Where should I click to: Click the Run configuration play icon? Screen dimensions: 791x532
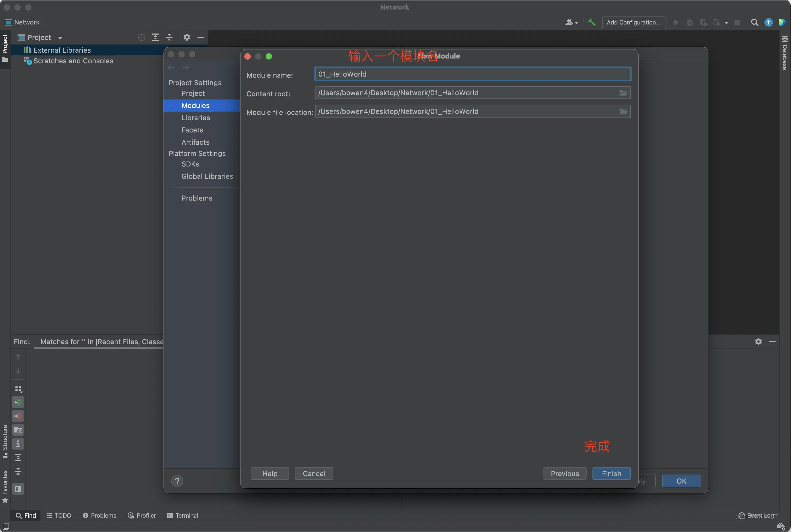point(676,22)
